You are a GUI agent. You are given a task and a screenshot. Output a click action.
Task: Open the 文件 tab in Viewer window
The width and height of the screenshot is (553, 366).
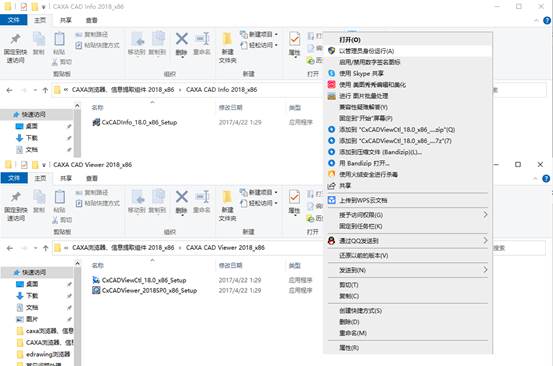pos(14,178)
